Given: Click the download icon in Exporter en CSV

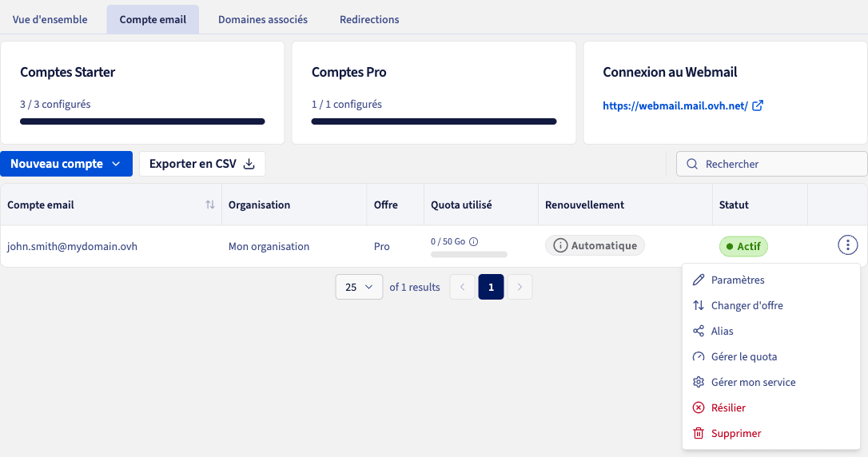Looking at the screenshot, I should (249, 164).
